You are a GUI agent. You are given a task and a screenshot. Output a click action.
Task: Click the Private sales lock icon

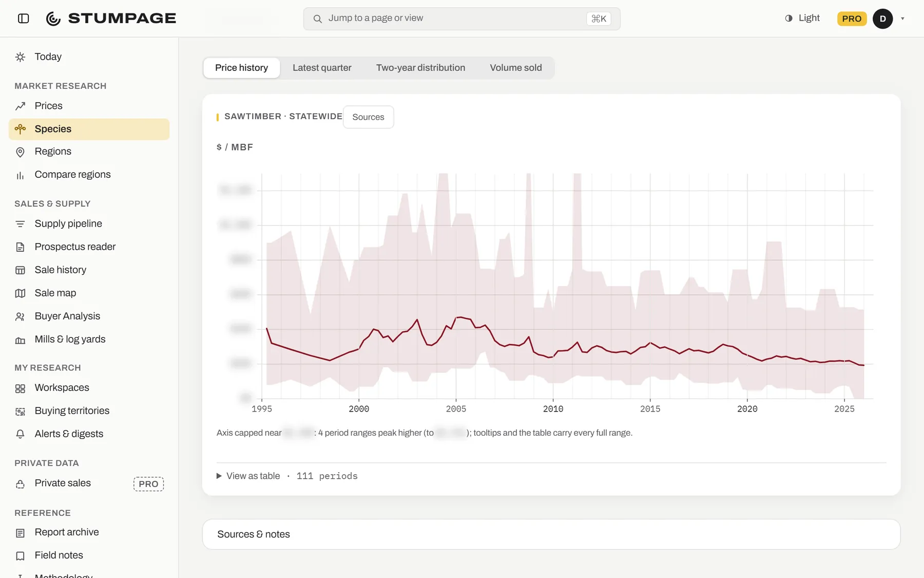(x=20, y=484)
